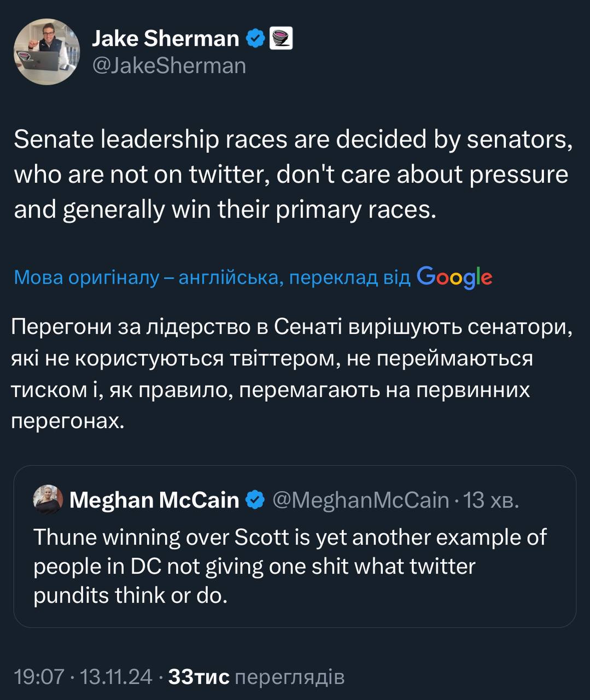Viewport: 590px width, 700px height.
Task: Open the @MeghanMcCain handle in the quote
Action: tap(360, 500)
